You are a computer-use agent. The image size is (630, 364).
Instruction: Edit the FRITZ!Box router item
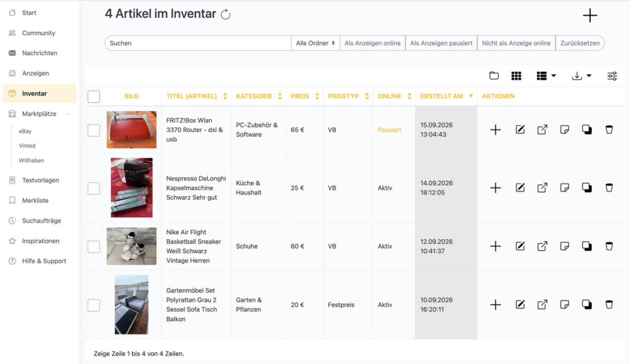pos(520,130)
